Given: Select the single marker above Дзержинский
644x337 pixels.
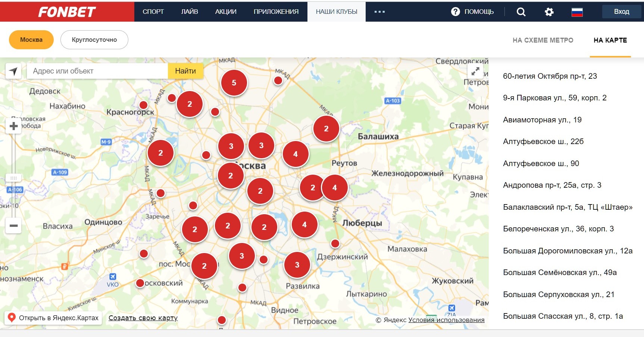Looking at the screenshot, I should (335, 244).
